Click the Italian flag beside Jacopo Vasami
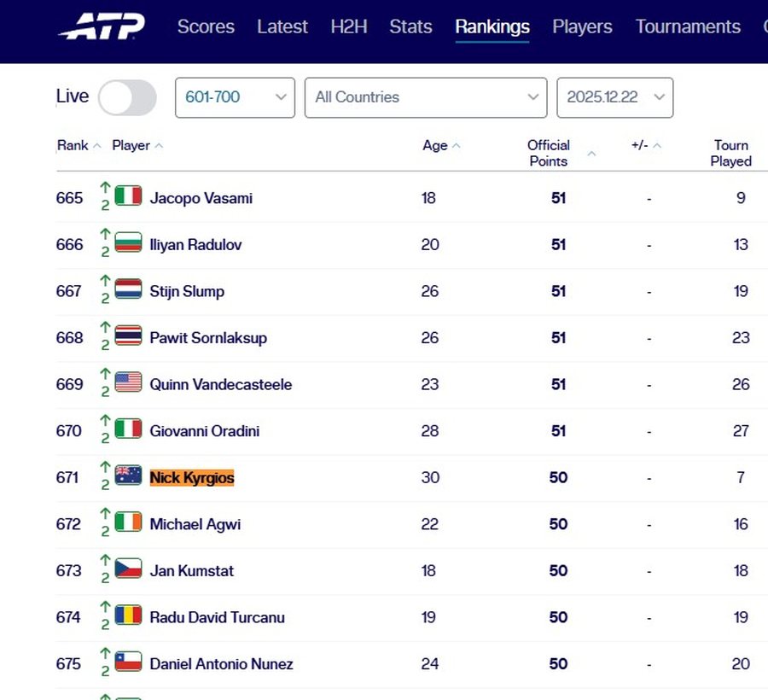 point(128,196)
